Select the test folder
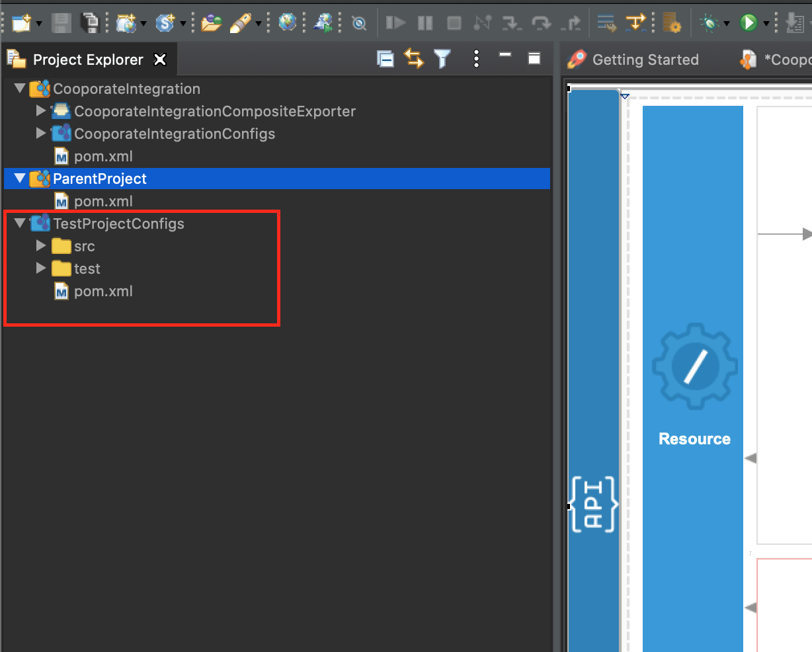This screenshot has width=812, height=652. pos(87,268)
